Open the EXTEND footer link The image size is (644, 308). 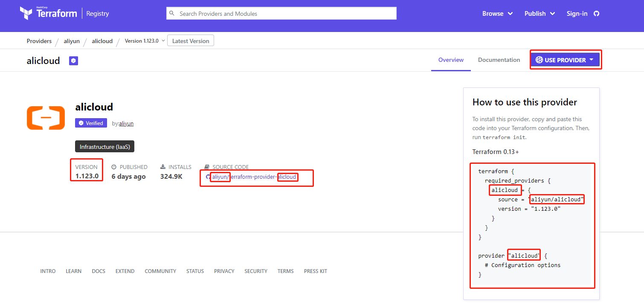(125, 271)
